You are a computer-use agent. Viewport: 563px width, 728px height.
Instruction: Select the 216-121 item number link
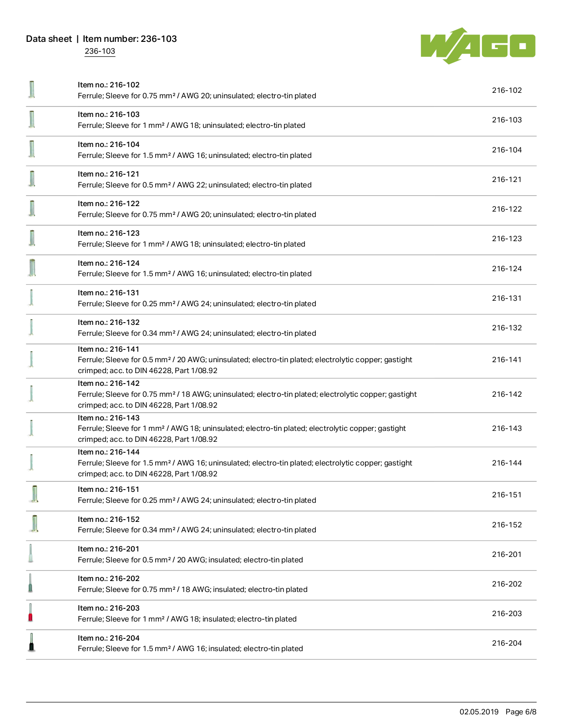(507, 179)
